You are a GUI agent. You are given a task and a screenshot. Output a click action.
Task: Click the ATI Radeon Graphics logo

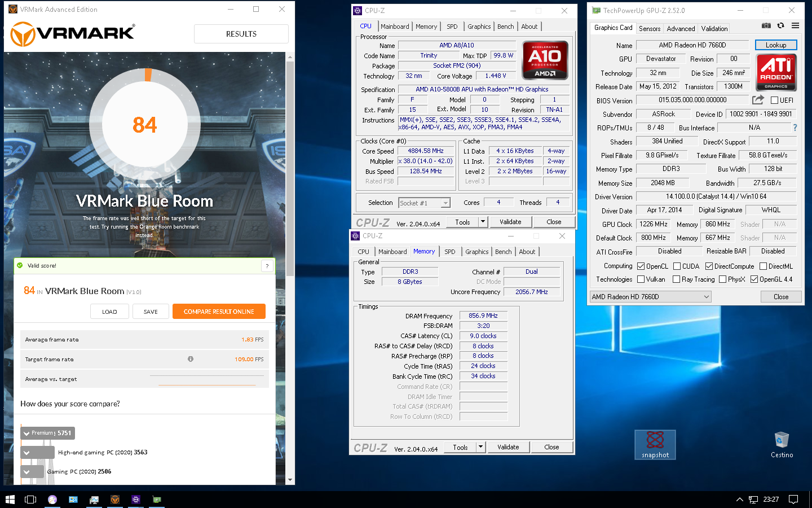point(776,72)
